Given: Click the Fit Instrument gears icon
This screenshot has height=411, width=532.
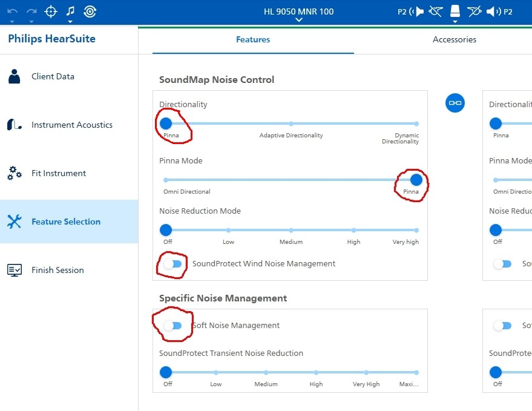Looking at the screenshot, I should click(15, 173).
